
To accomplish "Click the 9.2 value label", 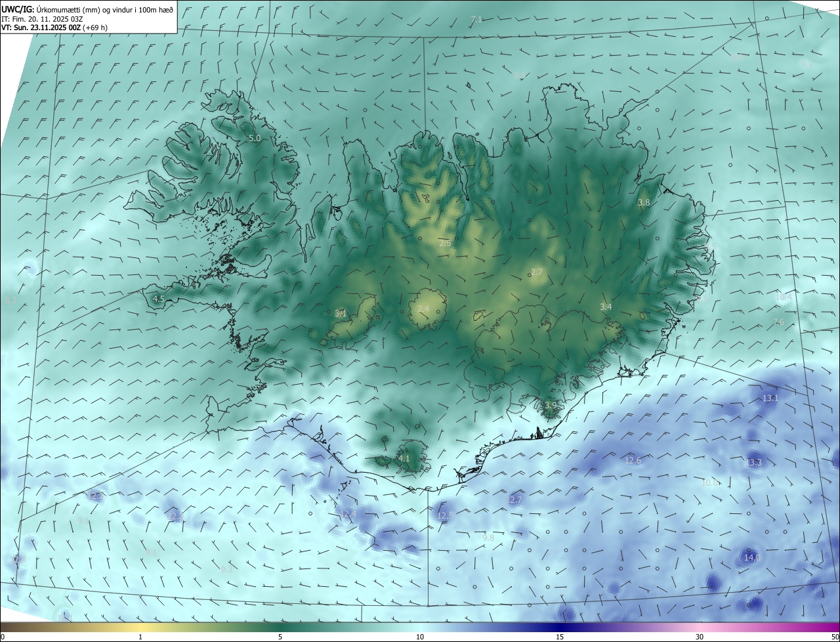I will [807, 64].
